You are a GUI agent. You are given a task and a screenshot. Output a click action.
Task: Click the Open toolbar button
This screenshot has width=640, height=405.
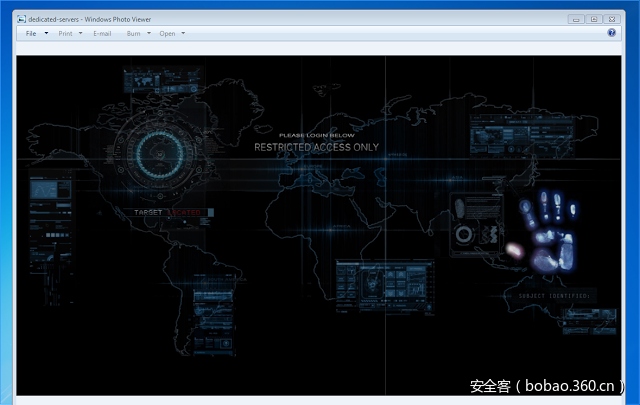(x=167, y=34)
